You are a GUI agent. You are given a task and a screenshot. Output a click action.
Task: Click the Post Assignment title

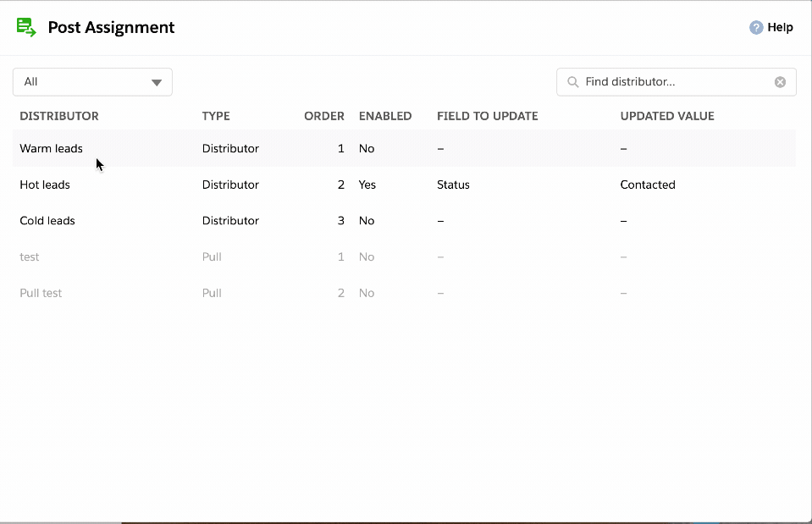click(111, 27)
